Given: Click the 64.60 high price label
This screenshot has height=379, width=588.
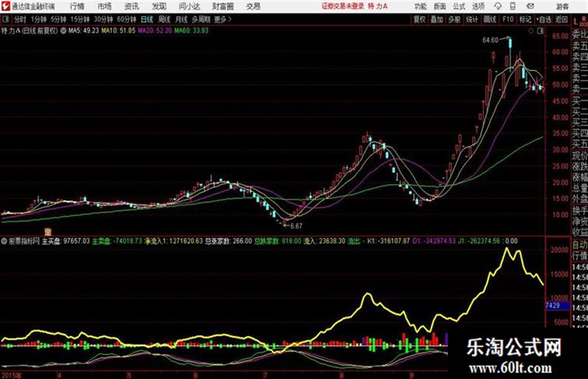Looking at the screenshot, I should (490, 40).
